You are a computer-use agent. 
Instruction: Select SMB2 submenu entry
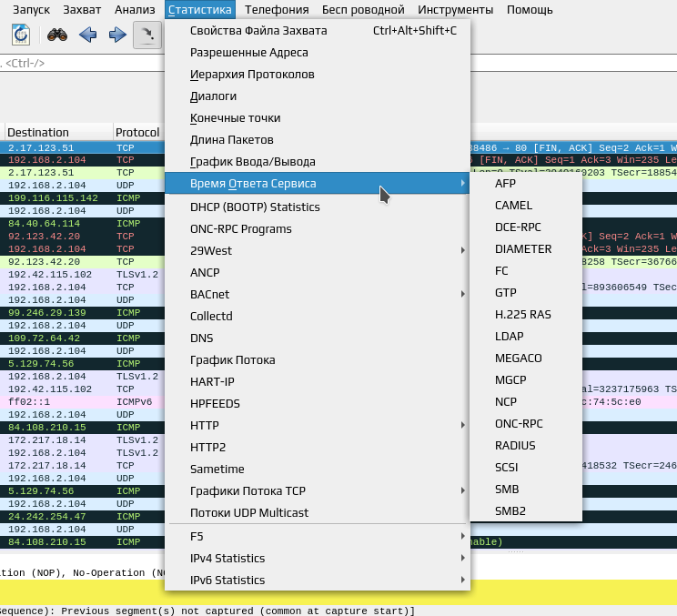coord(526,510)
